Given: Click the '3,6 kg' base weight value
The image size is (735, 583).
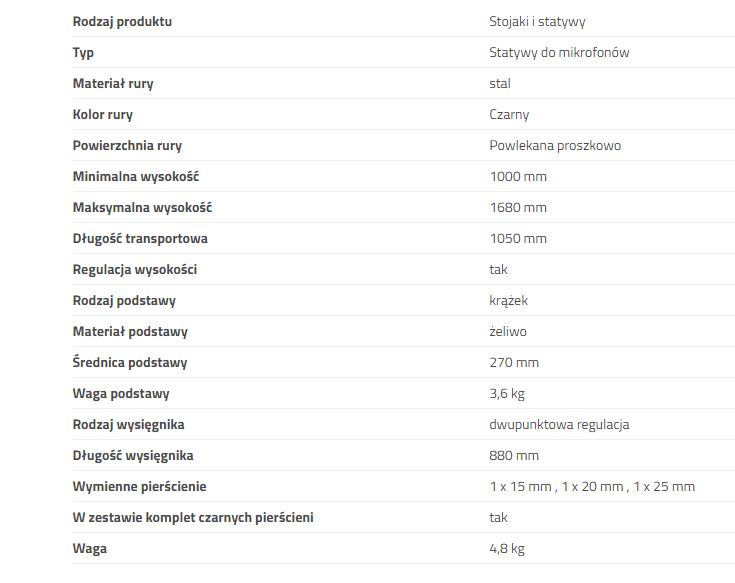Looking at the screenshot, I should point(507,394).
